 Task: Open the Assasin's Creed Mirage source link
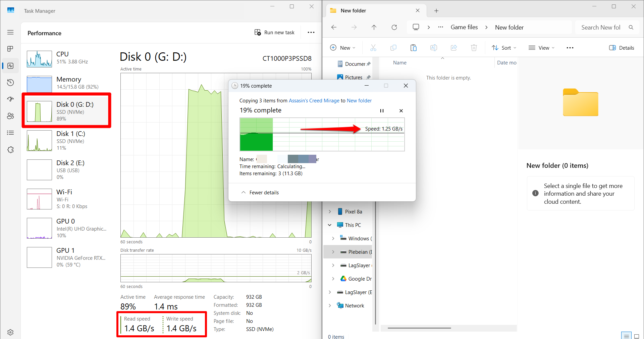click(x=314, y=100)
